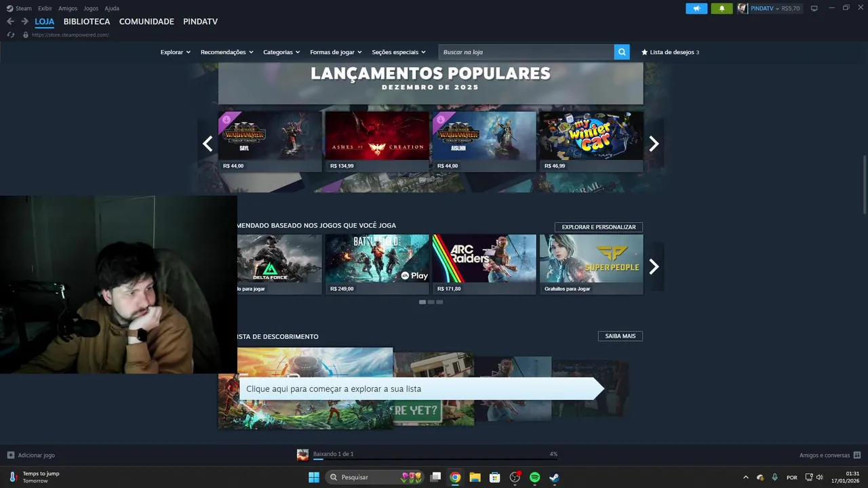This screenshot has height=488, width=868.
Task: Select the LOJA tab
Action: pos(44,22)
